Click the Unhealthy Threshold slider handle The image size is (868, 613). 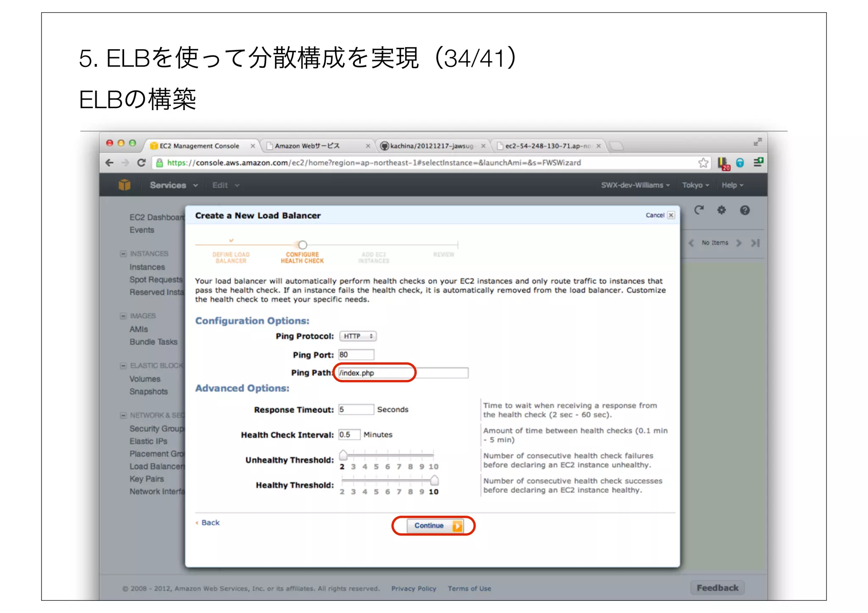(x=343, y=455)
